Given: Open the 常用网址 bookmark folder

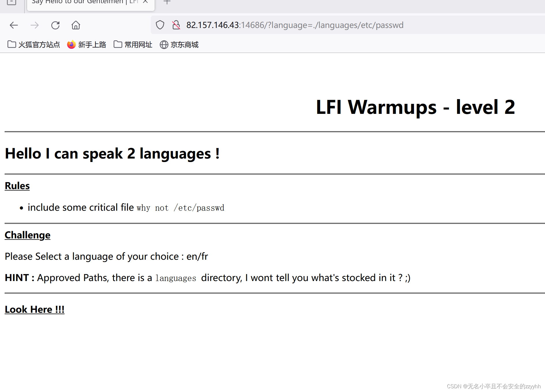Looking at the screenshot, I should click(x=133, y=45).
